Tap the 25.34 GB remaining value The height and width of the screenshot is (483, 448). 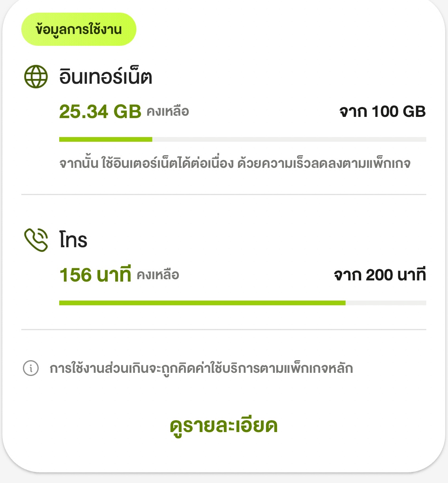(100, 111)
